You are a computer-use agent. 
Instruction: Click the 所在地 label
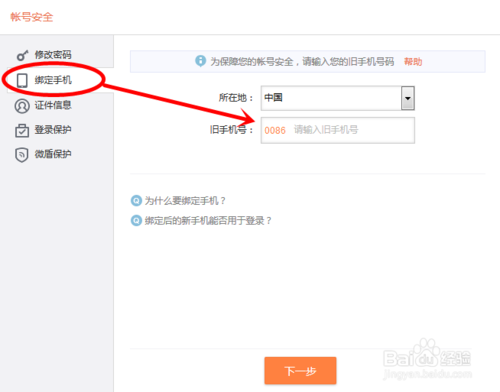point(236,98)
